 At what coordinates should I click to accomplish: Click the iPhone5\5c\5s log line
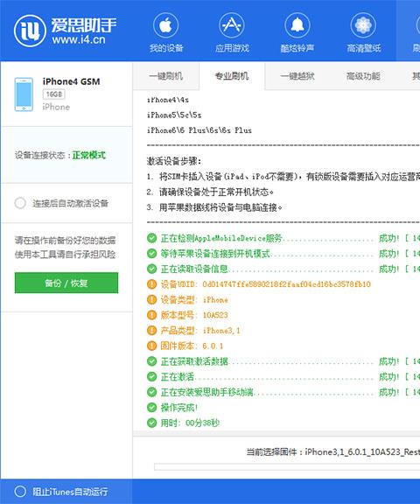click(x=174, y=115)
